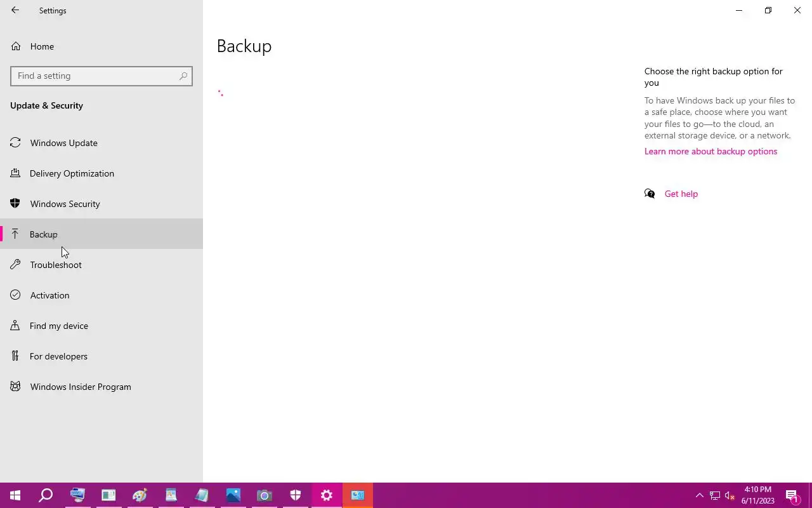Open the Control Panel taskbar icon
Screen dimensions: 812x508
[x=357, y=495]
